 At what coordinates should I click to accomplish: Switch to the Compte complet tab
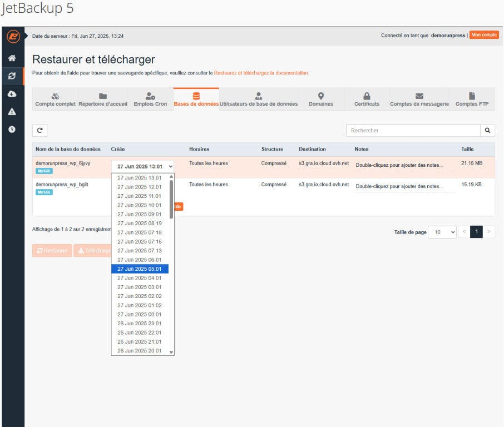pyautogui.click(x=55, y=100)
